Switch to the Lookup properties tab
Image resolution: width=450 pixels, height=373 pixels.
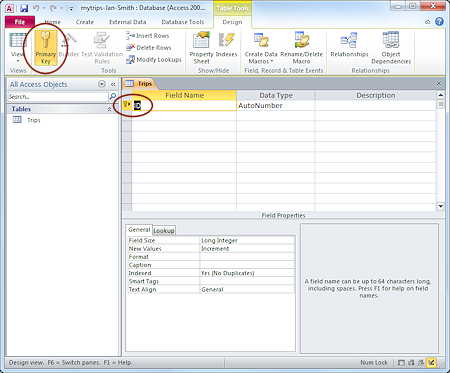[x=164, y=230]
